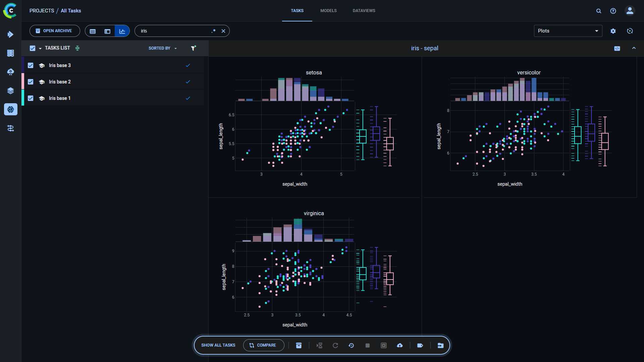
Task: Click the iris - sepal section title
Action: click(425, 48)
